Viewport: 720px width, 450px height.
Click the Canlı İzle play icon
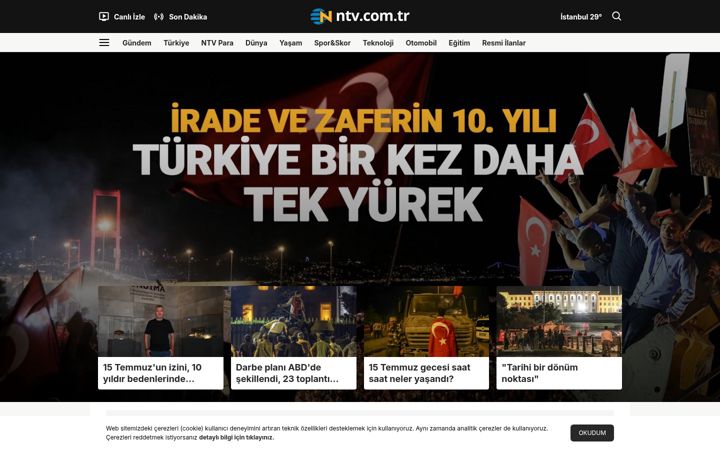104,17
